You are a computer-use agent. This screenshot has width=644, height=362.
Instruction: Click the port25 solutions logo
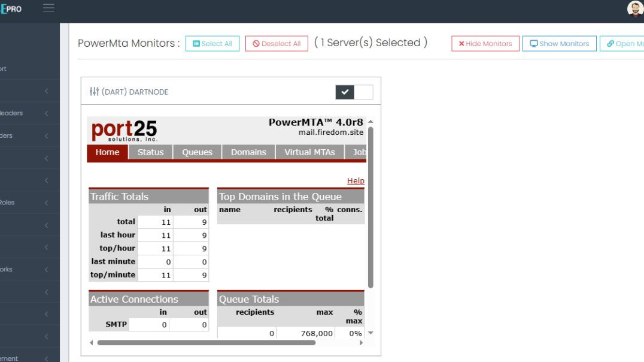click(x=124, y=130)
